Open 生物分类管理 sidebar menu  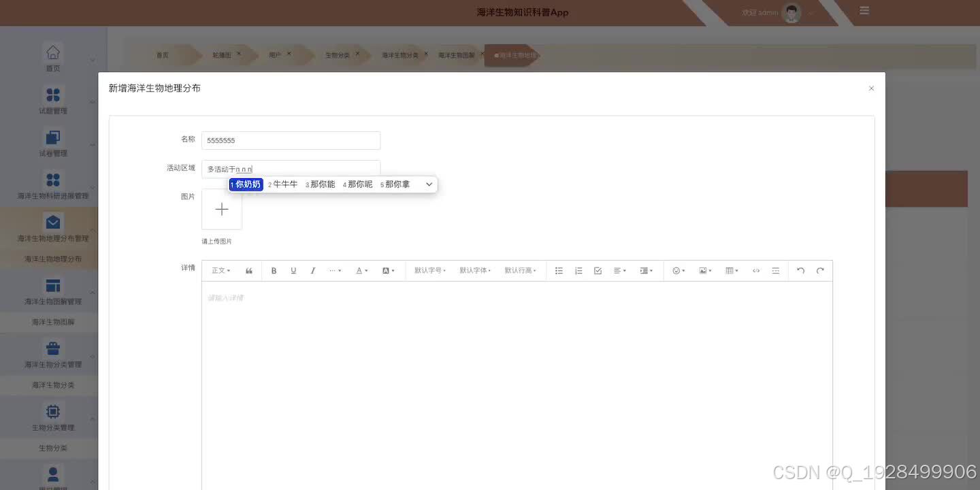[x=52, y=418]
